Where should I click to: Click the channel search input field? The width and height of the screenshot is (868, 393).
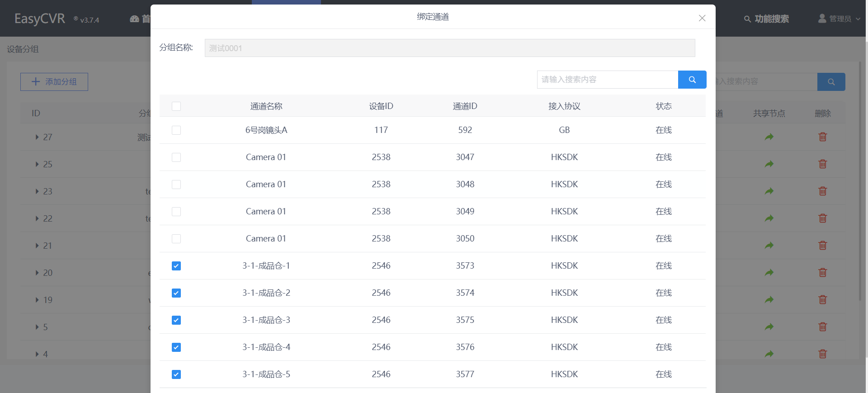(607, 80)
